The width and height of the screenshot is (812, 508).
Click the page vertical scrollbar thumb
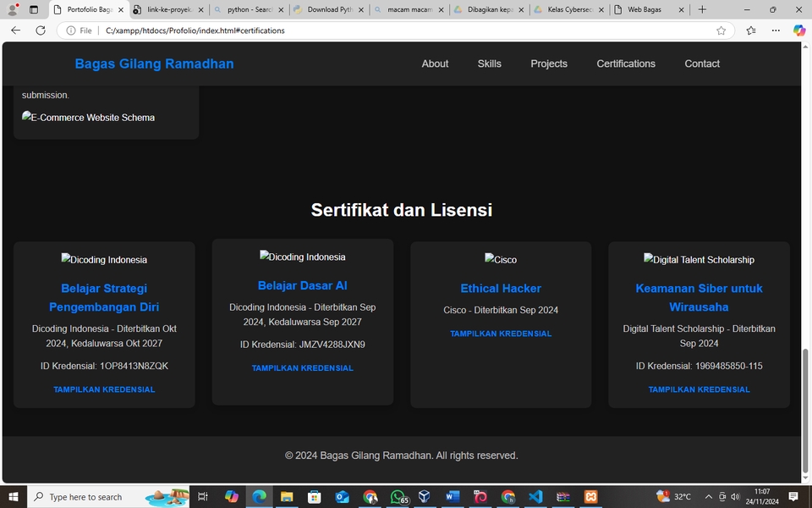(805, 410)
